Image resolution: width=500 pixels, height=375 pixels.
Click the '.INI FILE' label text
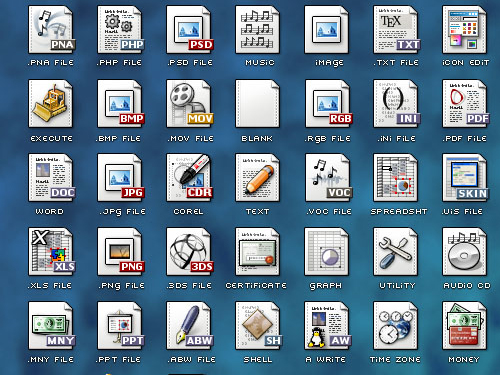point(397,138)
